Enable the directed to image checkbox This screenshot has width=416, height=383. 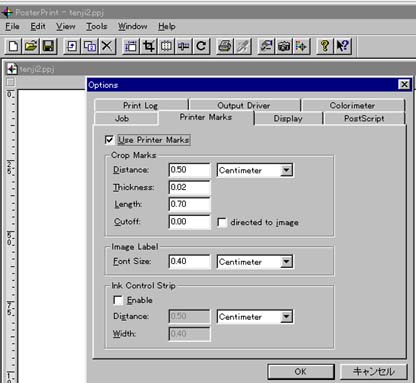(222, 222)
